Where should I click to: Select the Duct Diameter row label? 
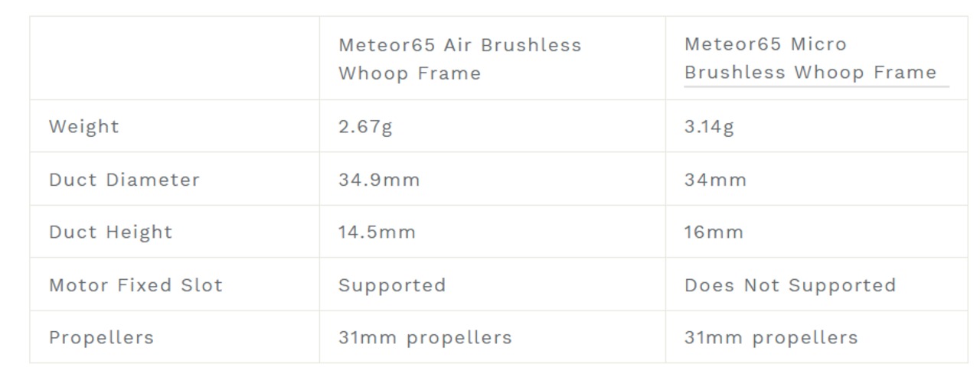tap(124, 180)
